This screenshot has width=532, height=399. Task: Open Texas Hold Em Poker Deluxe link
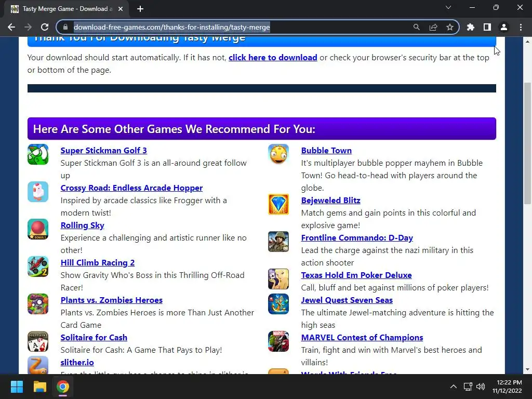[x=356, y=275]
